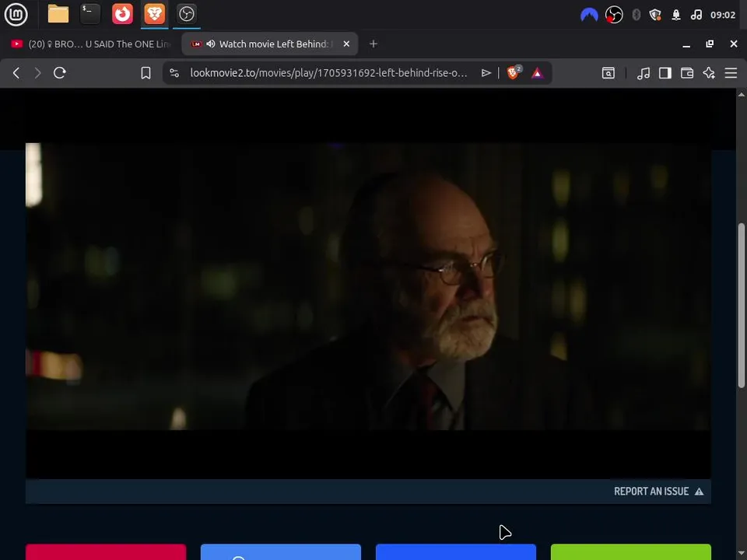Click the NordVPN tray icon

(589, 15)
